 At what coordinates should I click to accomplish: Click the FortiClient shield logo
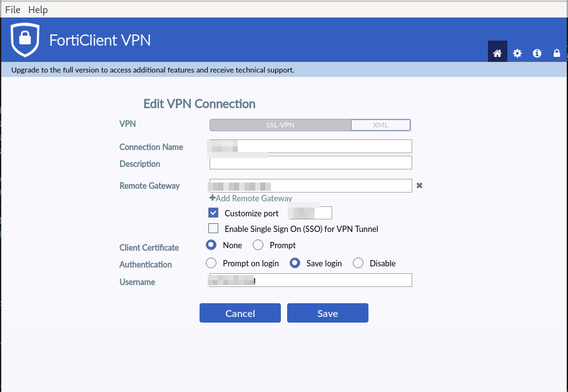[x=25, y=40]
